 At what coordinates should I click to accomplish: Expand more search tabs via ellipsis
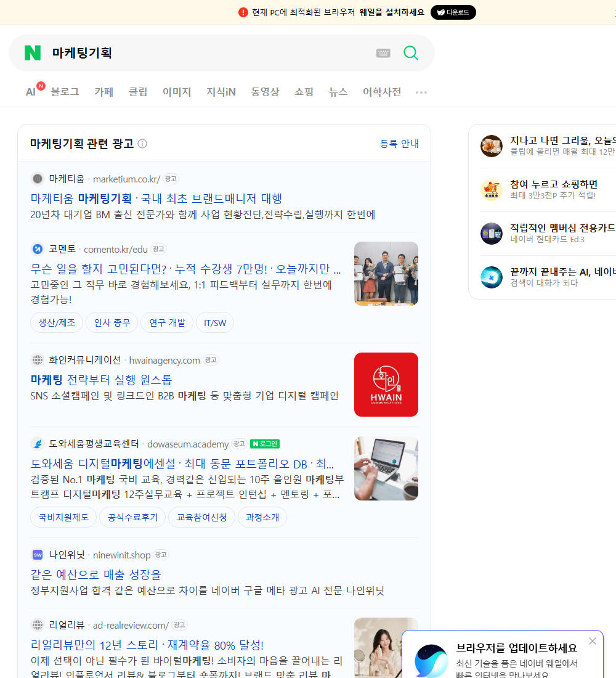point(421,92)
